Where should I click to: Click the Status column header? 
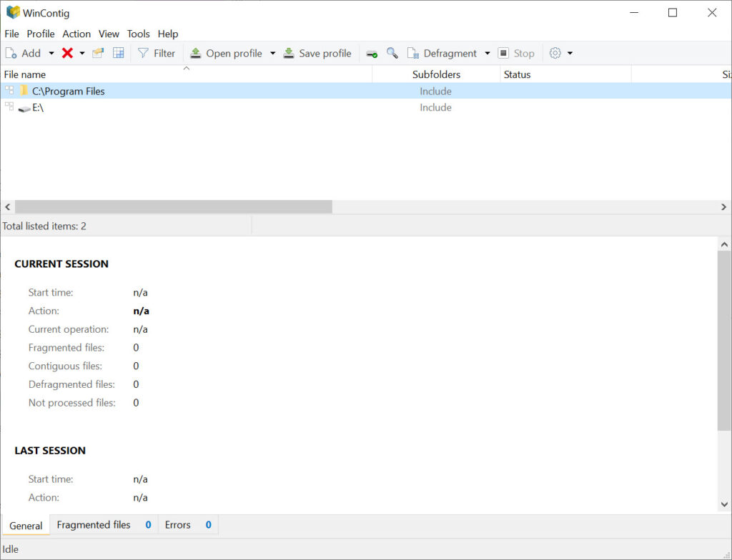coord(565,74)
